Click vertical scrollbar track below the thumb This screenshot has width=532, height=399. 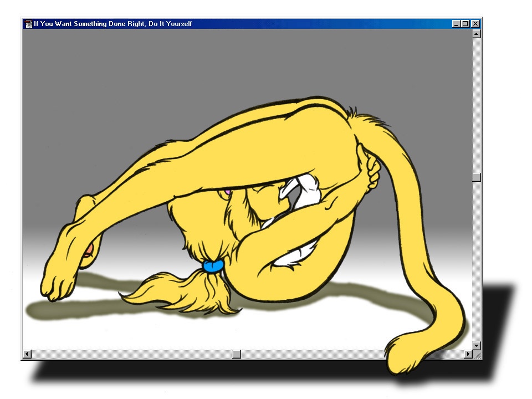click(477, 262)
